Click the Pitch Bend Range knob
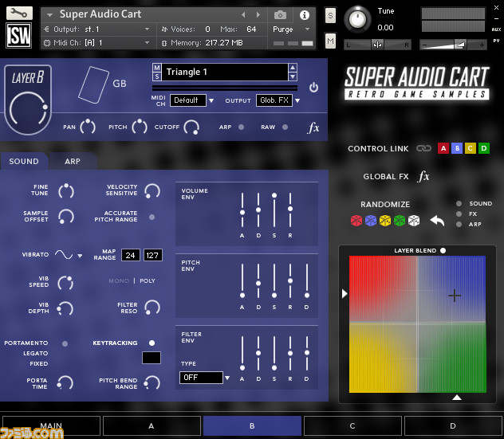 [152, 382]
